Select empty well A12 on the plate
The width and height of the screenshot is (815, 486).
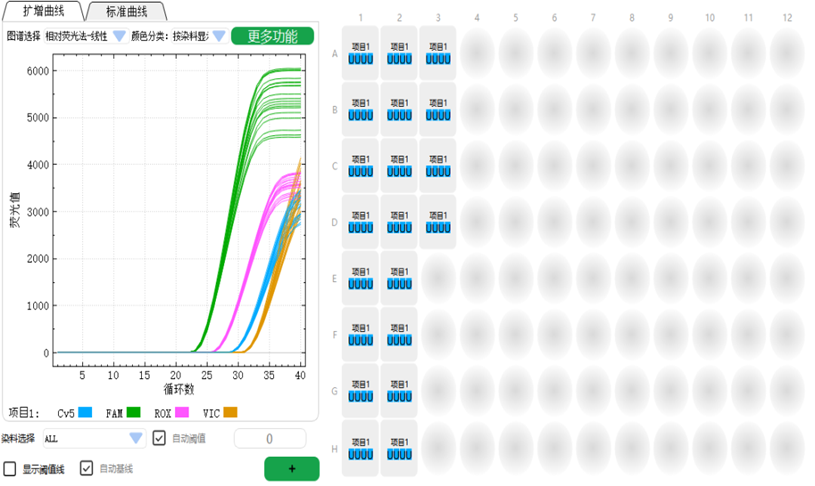[x=788, y=53]
